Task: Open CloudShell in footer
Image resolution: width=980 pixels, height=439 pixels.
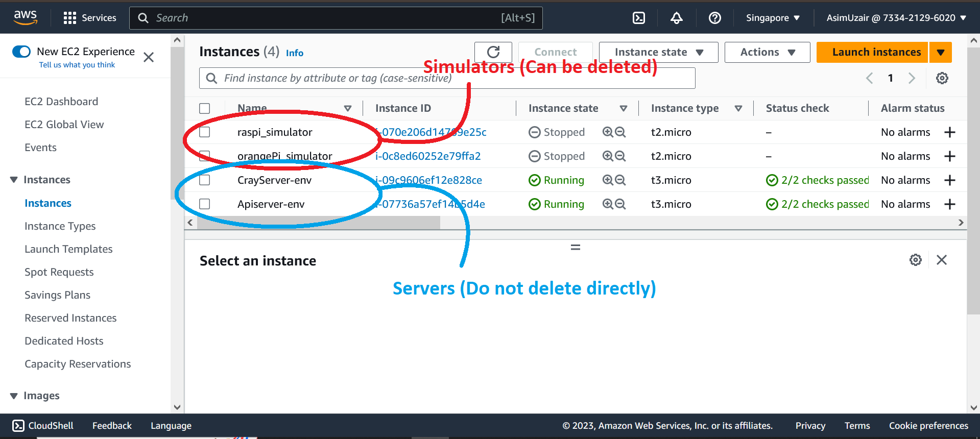Action: pos(43,426)
